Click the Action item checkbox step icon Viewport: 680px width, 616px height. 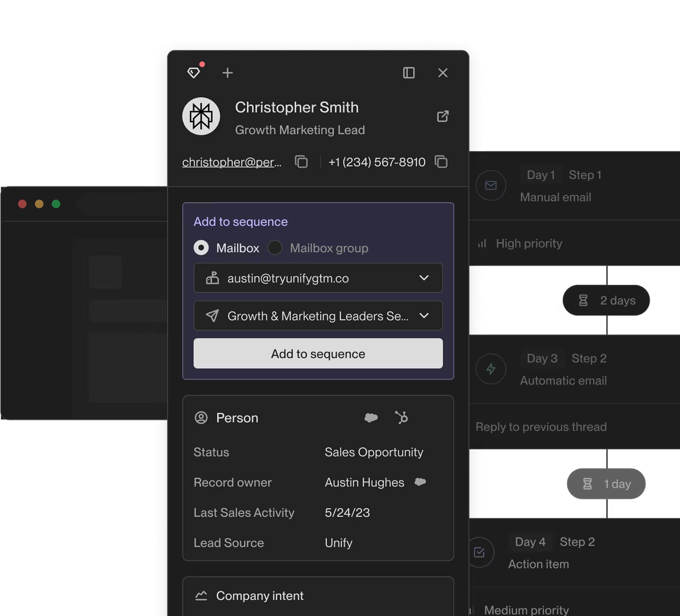coord(479,552)
